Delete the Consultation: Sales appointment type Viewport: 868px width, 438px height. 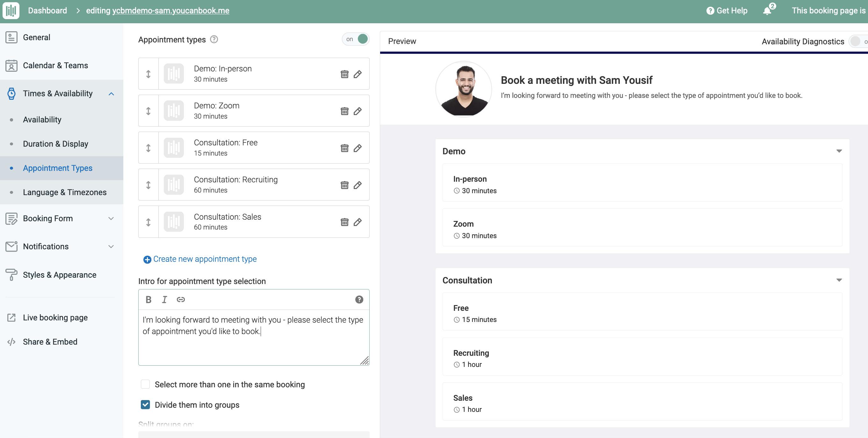pyautogui.click(x=344, y=222)
